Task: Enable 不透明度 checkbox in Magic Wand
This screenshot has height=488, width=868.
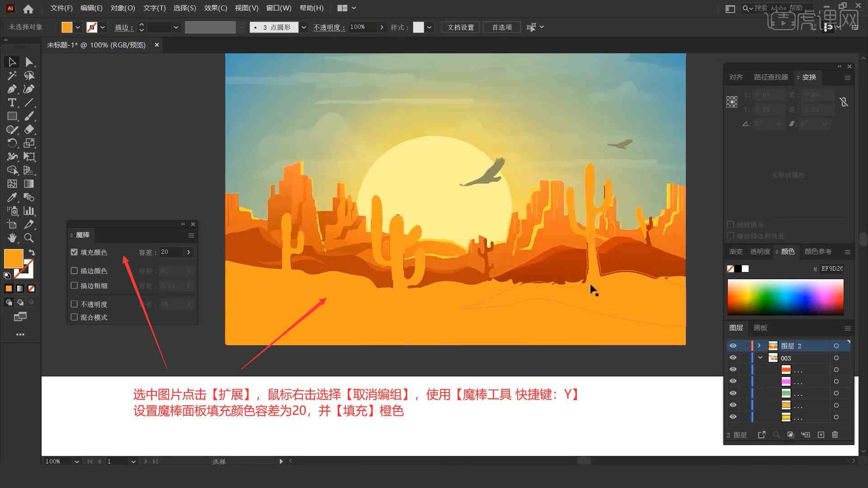Action: tap(74, 304)
